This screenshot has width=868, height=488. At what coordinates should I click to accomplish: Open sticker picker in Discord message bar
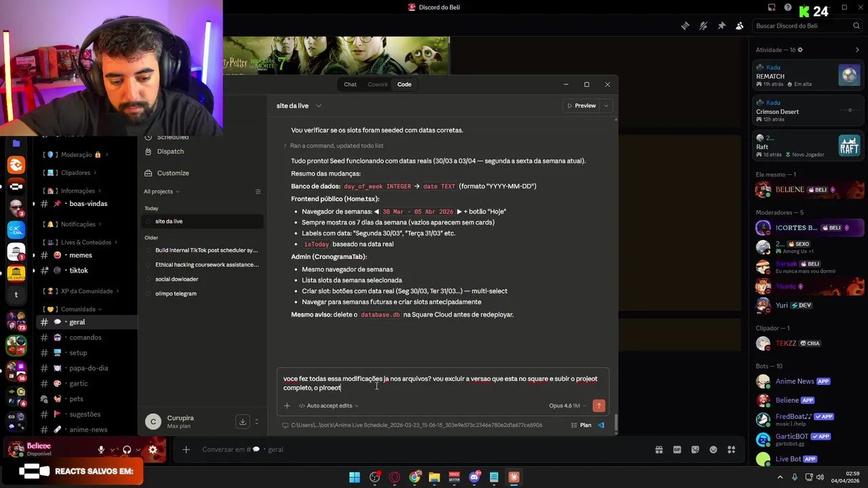(x=695, y=449)
